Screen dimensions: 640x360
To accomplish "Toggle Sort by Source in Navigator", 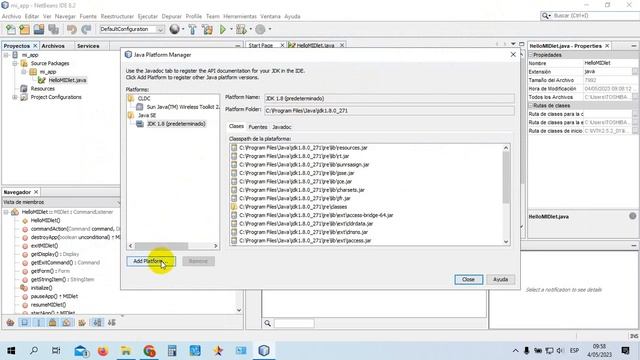I will point(112,322).
